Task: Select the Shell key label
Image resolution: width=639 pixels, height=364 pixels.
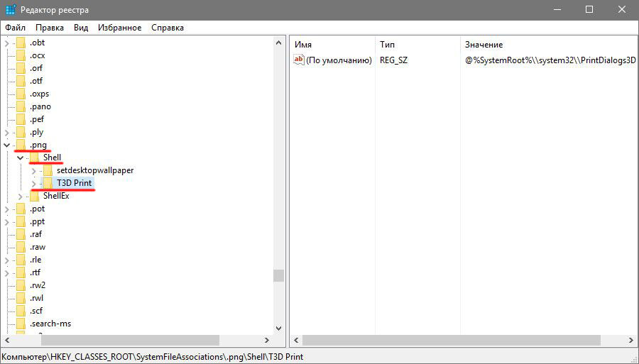Action: point(52,158)
